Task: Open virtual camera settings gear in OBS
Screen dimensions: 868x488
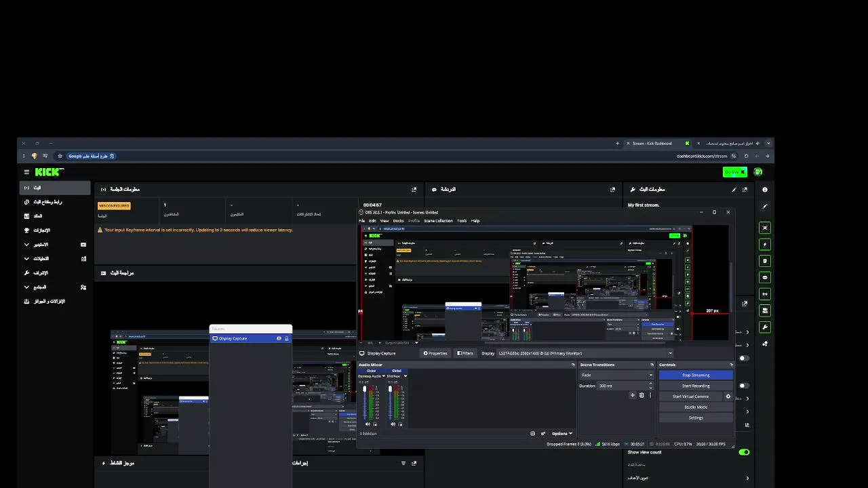Action: coord(728,396)
